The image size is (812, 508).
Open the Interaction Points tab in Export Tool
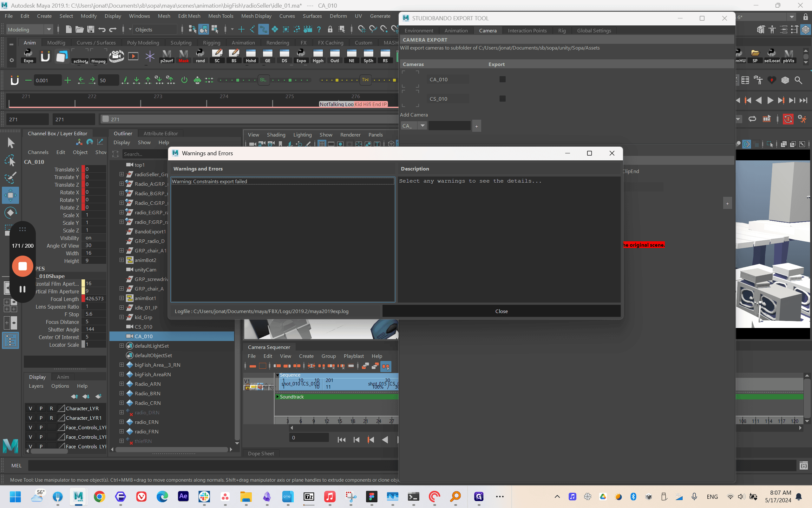(527, 30)
